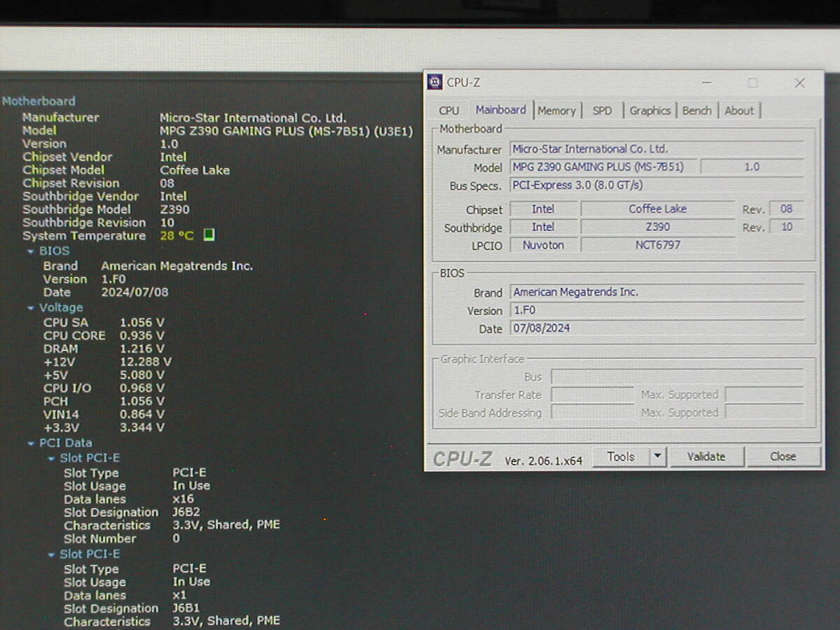Click the Model field MPG Z390 GAMING PLUS in CPU-Z
Screen dimensions: 840x630
(603, 167)
